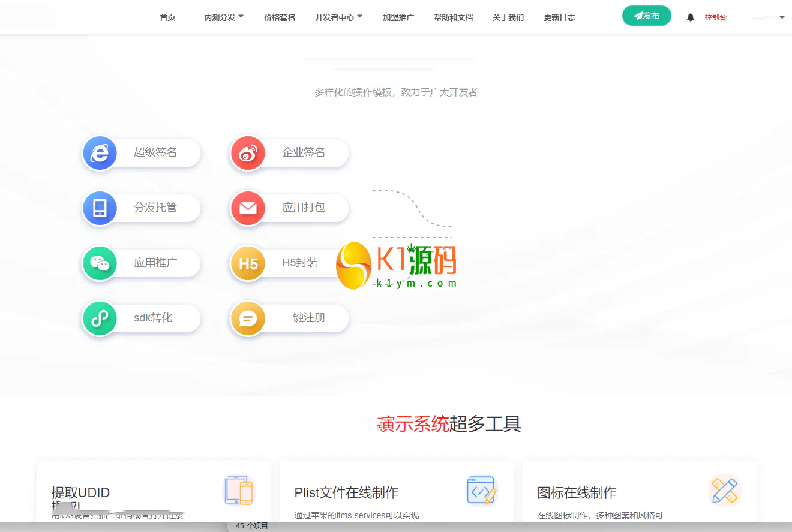Open the Plist文件在线制作 card title
Image resolution: width=792 pixels, height=532 pixels.
346,493
